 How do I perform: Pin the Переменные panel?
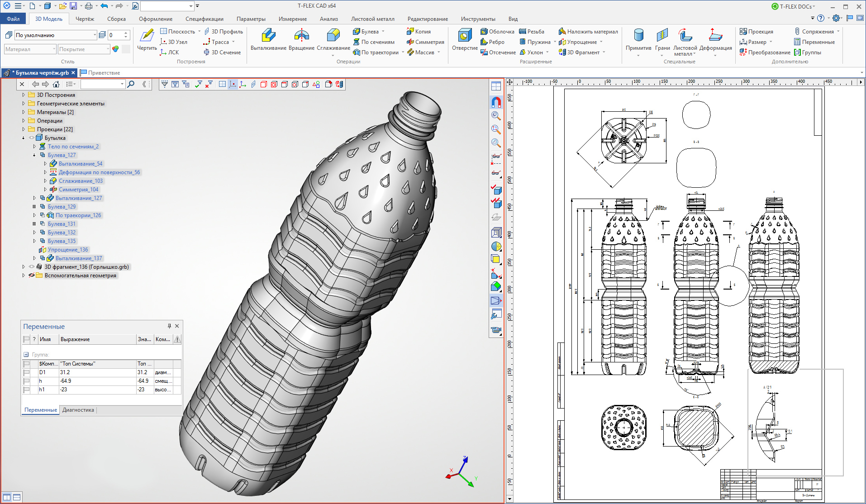169,326
